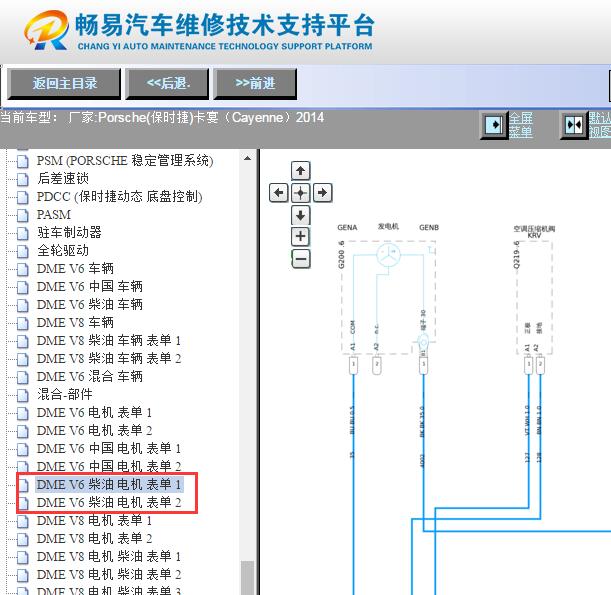Open DME V6 柴油 电机 表单 1
This screenshot has height=595, width=611.
(x=109, y=484)
